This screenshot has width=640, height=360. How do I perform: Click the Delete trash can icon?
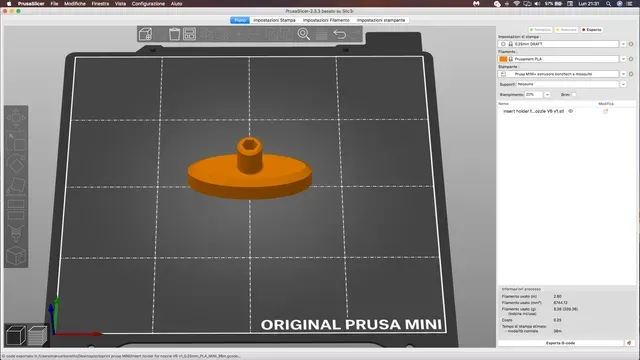click(x=174, y=34)
